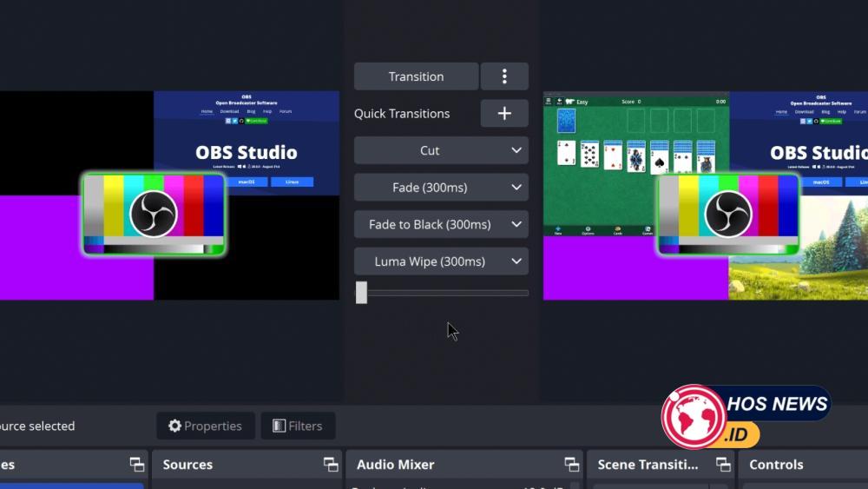The width and height of the screenshot is (868, 489).
Task: Click the Transition button
Action: 417,76
